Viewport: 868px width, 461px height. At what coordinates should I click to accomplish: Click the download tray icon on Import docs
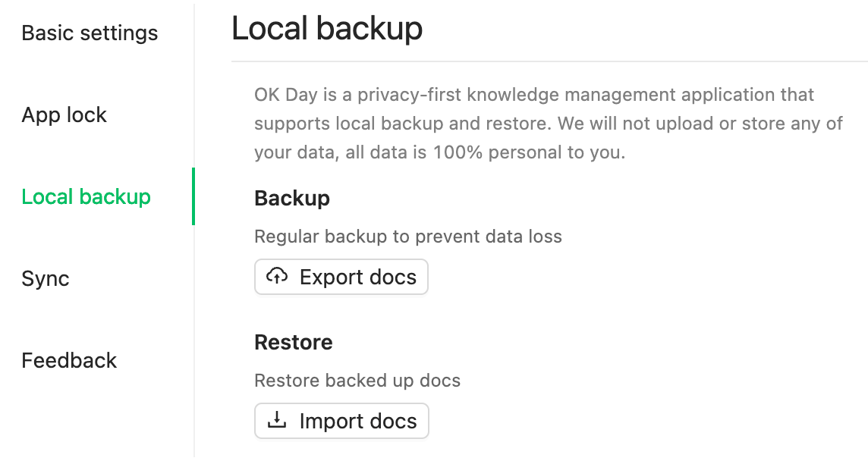tap(278, 421)
